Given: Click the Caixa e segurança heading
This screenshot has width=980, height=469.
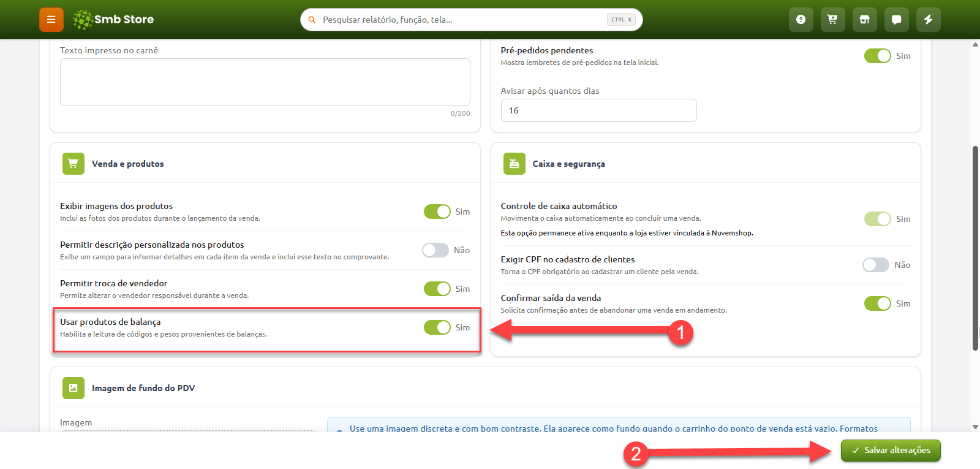Looking at the screenshot, I should (568, 164).
